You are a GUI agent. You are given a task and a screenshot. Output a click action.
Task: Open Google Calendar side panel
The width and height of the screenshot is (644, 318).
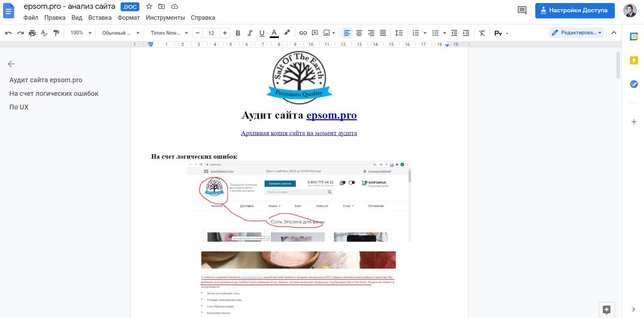(x=634, y=37)
